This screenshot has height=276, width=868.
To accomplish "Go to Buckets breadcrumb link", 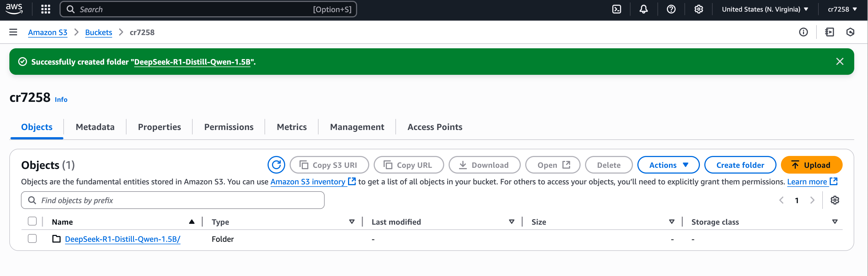I will click(x=98, y=32).
